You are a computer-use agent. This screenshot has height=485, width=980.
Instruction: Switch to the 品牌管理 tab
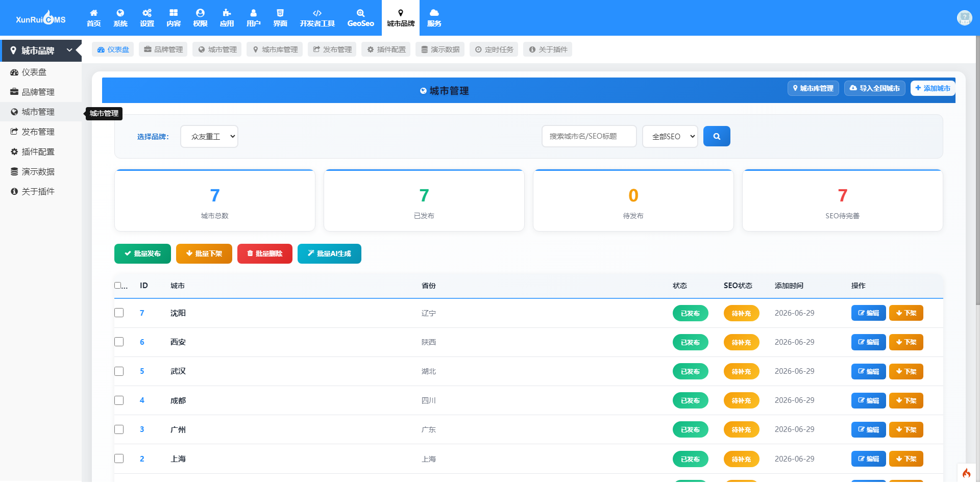pyautogui.click(x=163, y=49)
